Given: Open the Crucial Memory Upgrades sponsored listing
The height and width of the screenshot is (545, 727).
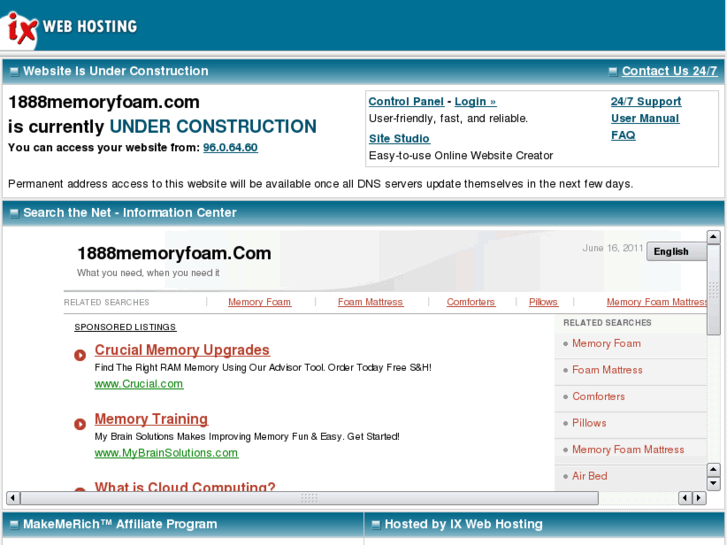Looking at the screenshot, I should tap(182, 350).
